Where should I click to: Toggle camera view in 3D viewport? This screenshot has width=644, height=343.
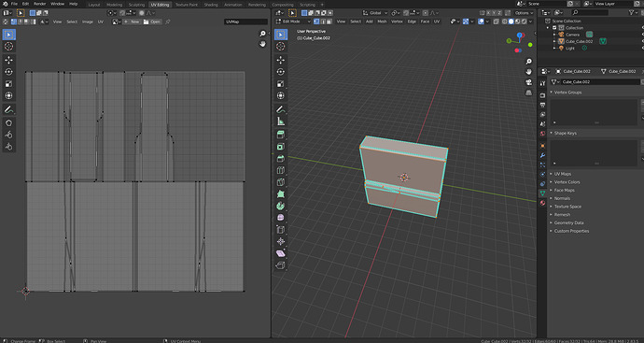(529, 82)
